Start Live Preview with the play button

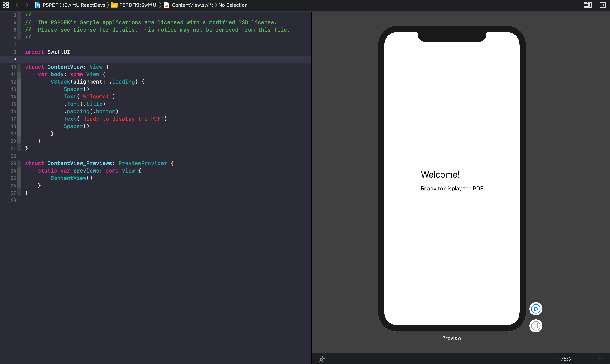[536, 309]
